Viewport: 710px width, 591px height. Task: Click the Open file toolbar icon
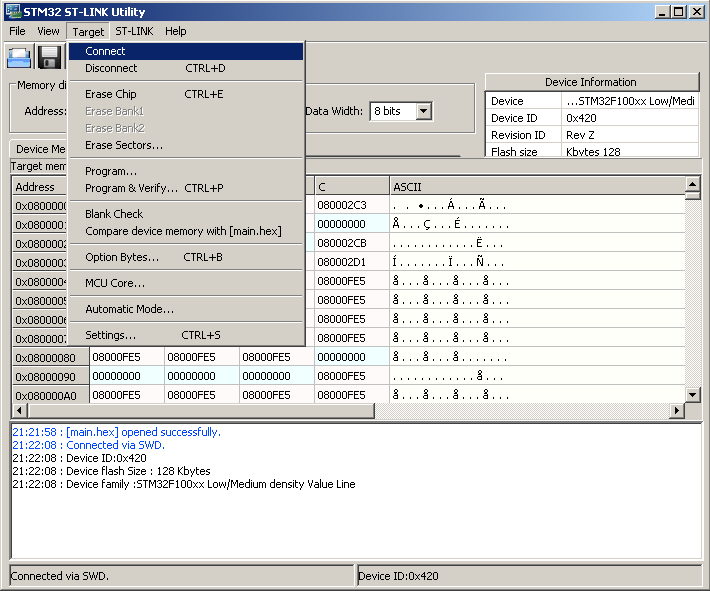click(20, 57)
